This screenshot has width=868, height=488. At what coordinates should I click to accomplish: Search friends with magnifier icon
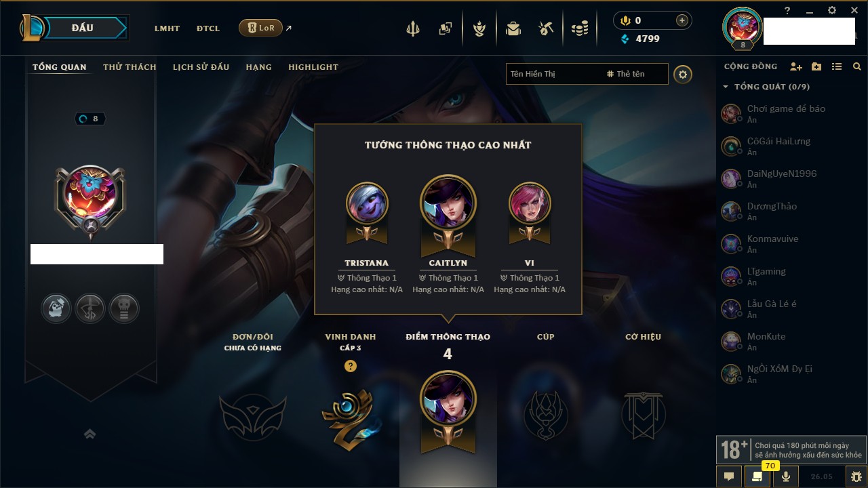[857, 66]
